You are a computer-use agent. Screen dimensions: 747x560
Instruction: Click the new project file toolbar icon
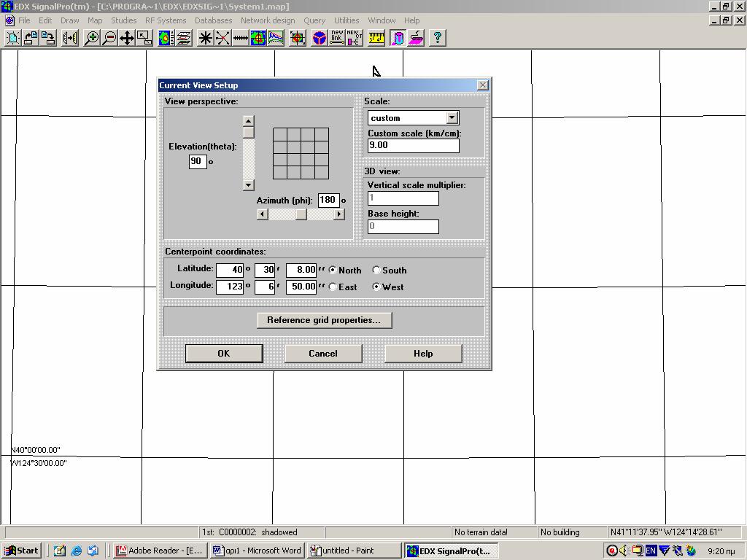[x=13, y=38]
